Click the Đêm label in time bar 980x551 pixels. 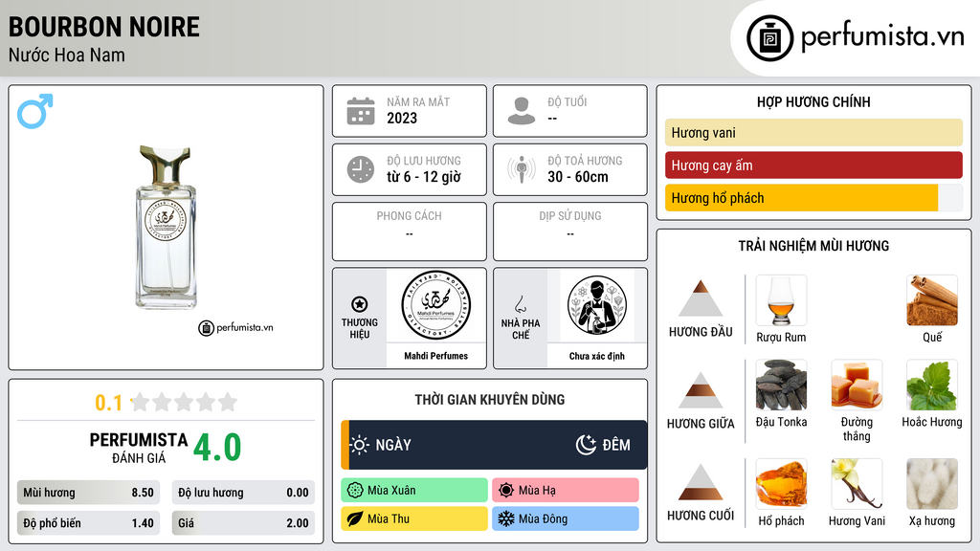coord(616,445)
